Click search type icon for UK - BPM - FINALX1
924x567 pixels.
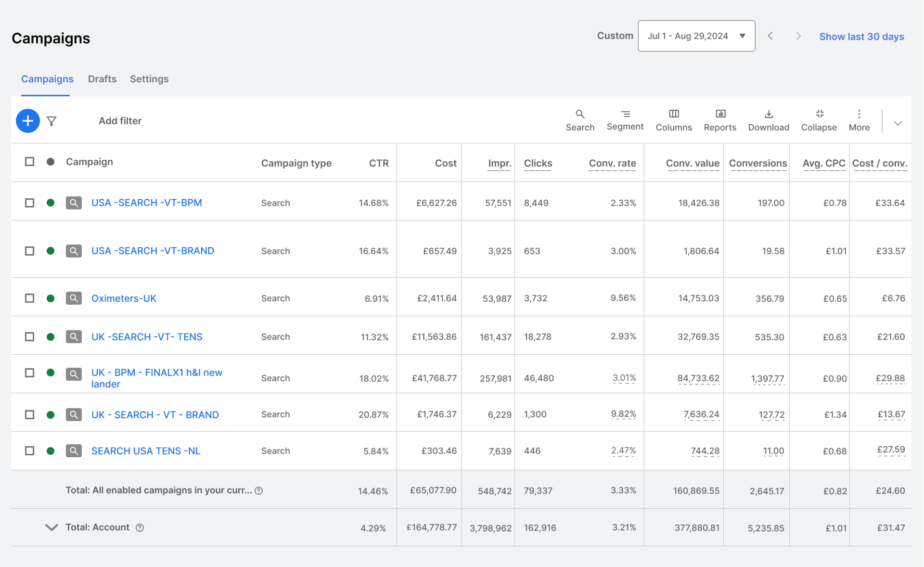74,374
